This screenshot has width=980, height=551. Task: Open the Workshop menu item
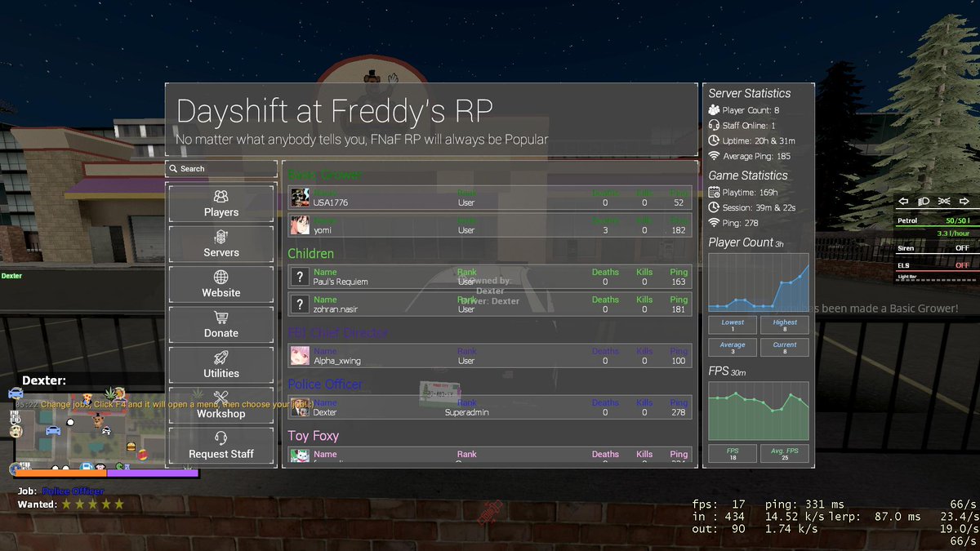(x=221, y=406)
